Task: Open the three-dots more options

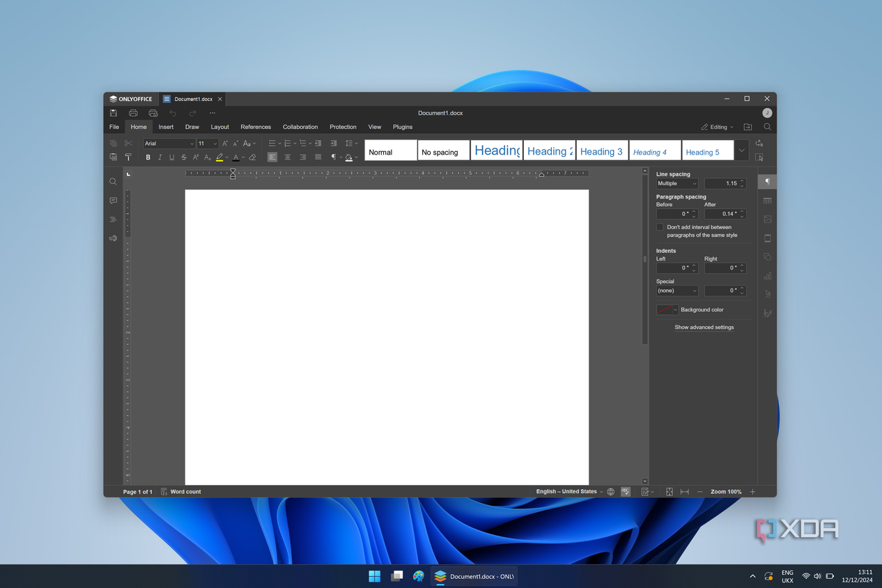Action: coord(212,113)
